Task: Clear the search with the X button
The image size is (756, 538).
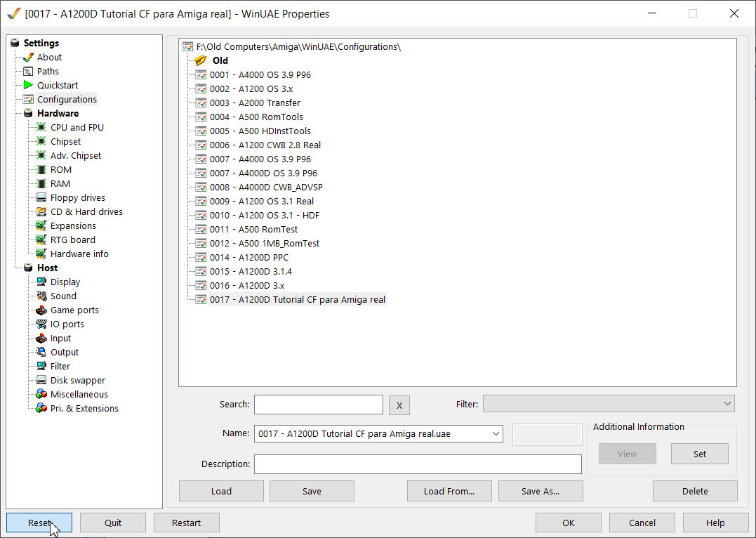Action: 399,405
